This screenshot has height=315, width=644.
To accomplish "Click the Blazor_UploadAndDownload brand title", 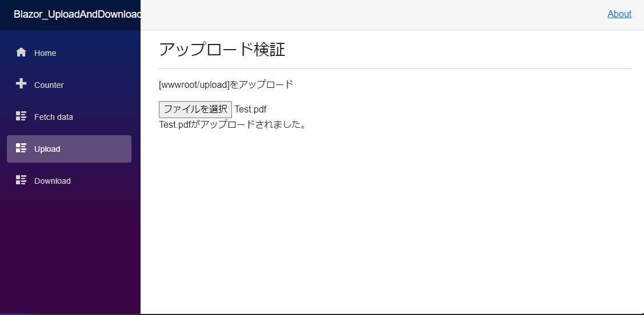I will tap(77, 14).
